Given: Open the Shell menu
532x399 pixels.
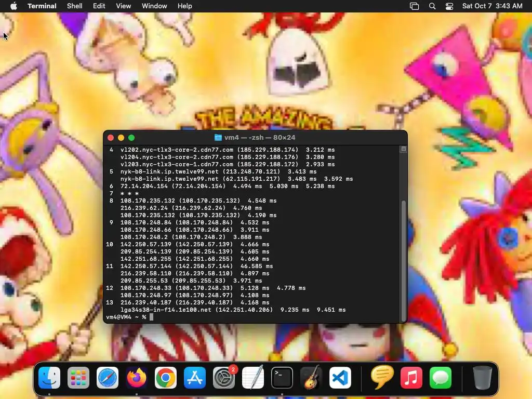Looking at the screenshot, I should pyautogui.click(x=74, y=6).
